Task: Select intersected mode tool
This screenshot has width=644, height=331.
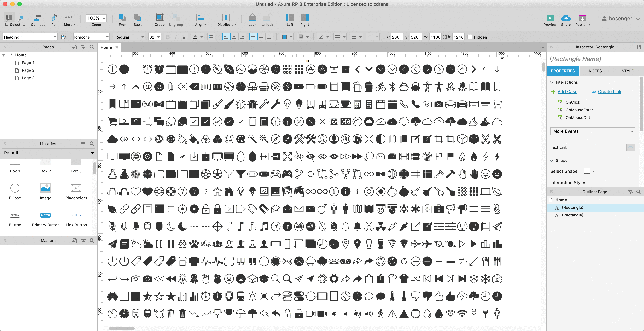Action: pos(9,17)
